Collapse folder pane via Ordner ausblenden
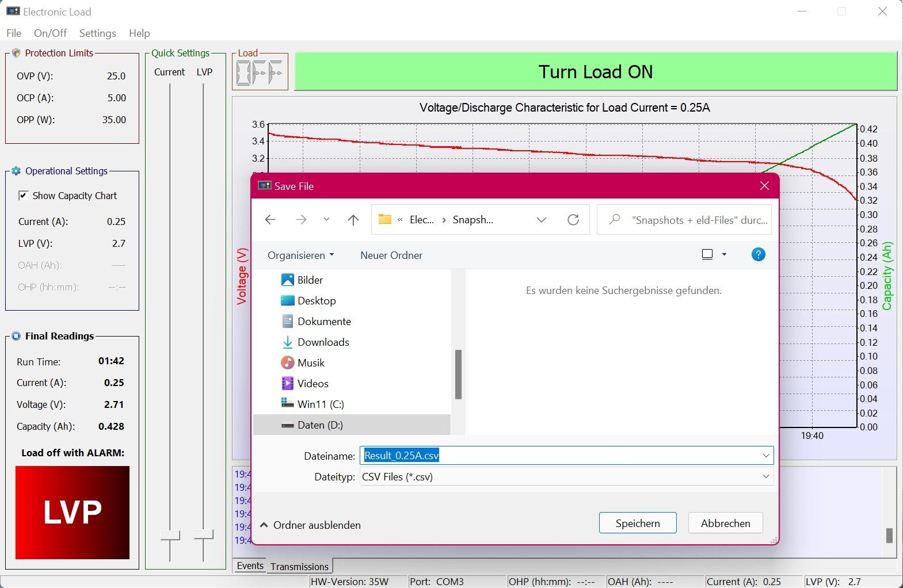The image size is (903, 588). (310, 525)
